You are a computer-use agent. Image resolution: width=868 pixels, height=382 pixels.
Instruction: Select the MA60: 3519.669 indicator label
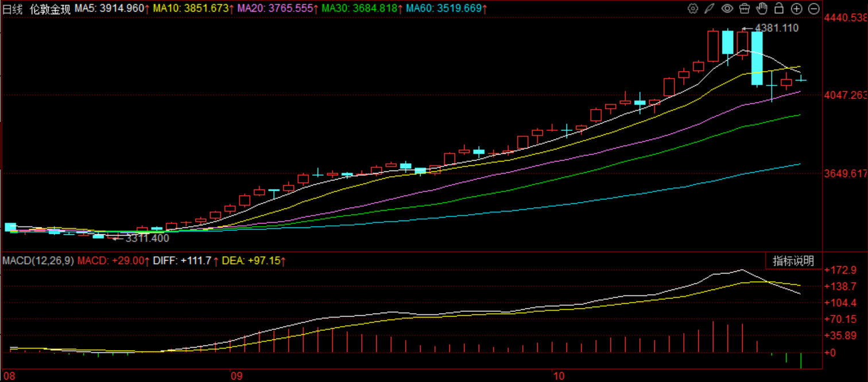(x=447, y=9)
